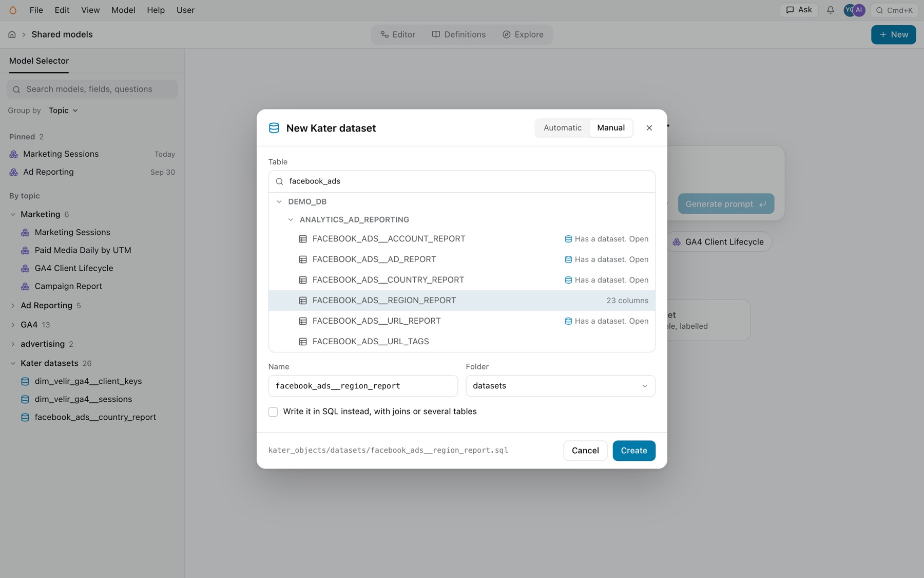Screen dimensions: 924x578
Task: Collapse ANALYTICS_AD_REPORTING schema node
Action: click(x=291, y=220)
